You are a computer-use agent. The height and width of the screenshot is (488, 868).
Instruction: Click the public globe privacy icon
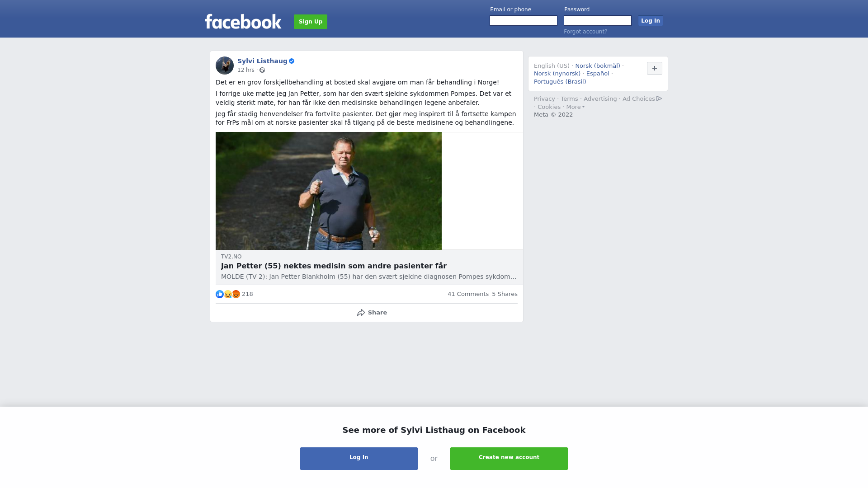point(262,70)
